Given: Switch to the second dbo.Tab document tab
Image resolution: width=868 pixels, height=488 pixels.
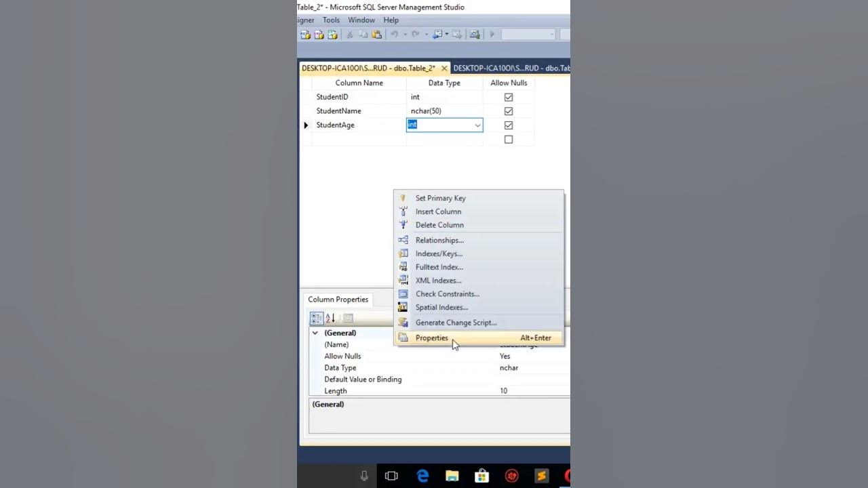Looking at the screenshot, I should 511,68.
